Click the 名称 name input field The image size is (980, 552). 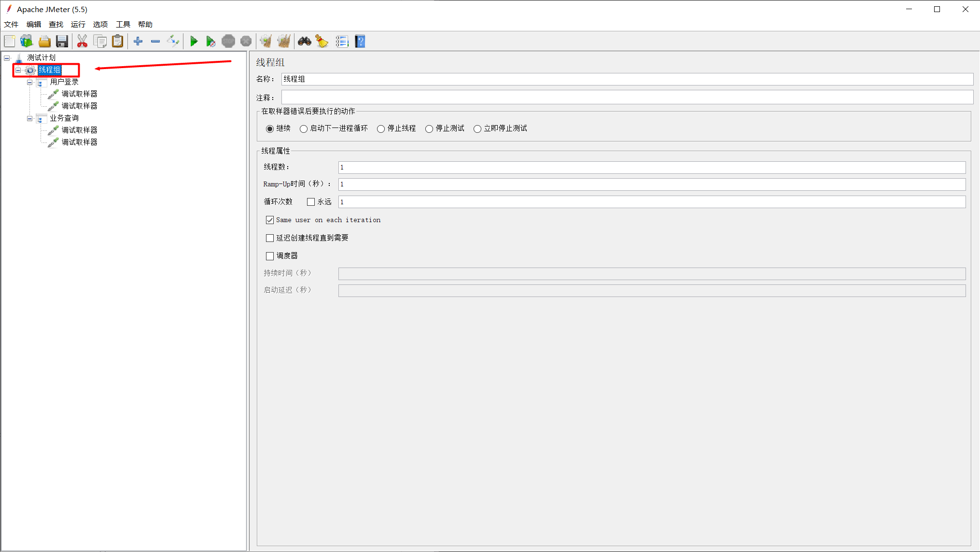pos(627,79)
